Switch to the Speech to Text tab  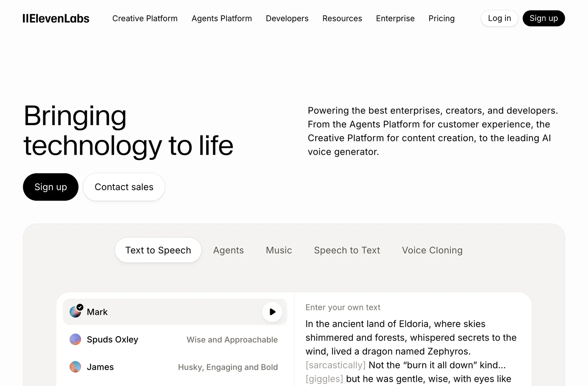pyautogui.click(x=347, y=250)
